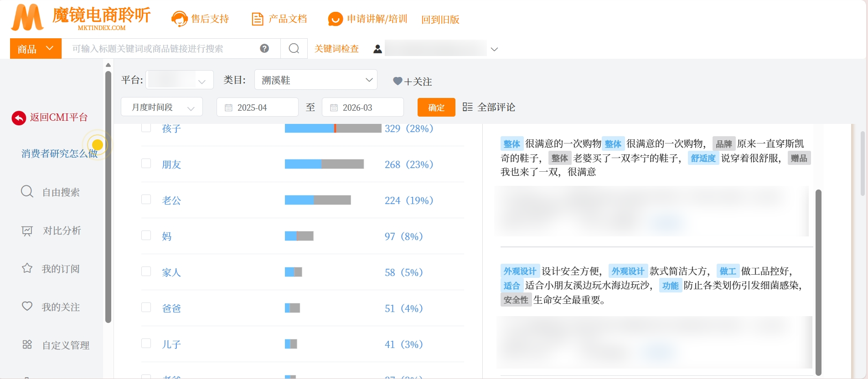Screen dimensions: 868x379
Task: Open the 商品 search type dropdown
Action: point(36,49)
